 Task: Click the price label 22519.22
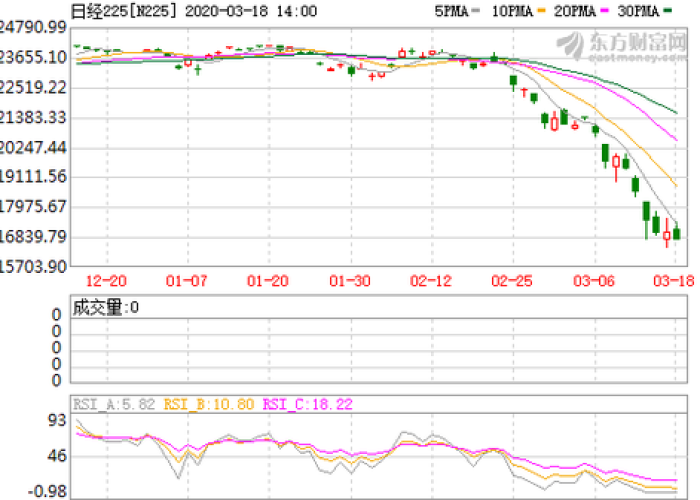(33, 87)
